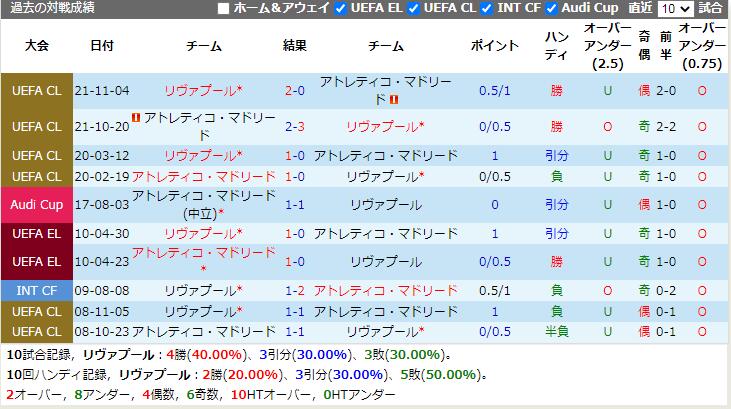This screenshot has height=409, width=731.
Task: Click halftime score 2-2 in 21-10-20 row
Action: click(666, 126)
